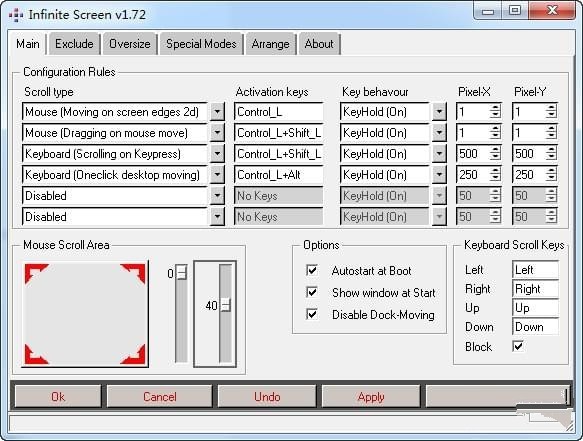Image resolution: width=583 pixels, height=441 pixels.
Task: Switch to the Oversize tab
Action: (130, 44)
